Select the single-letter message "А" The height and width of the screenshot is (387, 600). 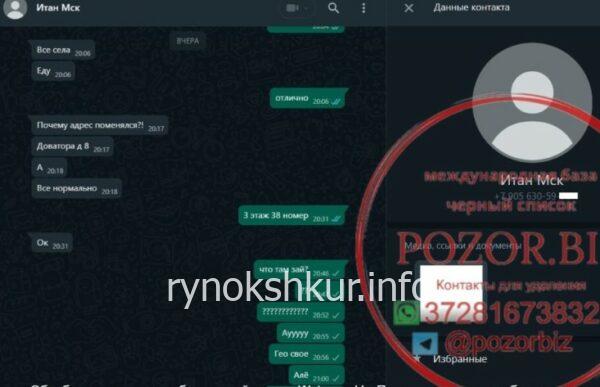pos(50,168)
